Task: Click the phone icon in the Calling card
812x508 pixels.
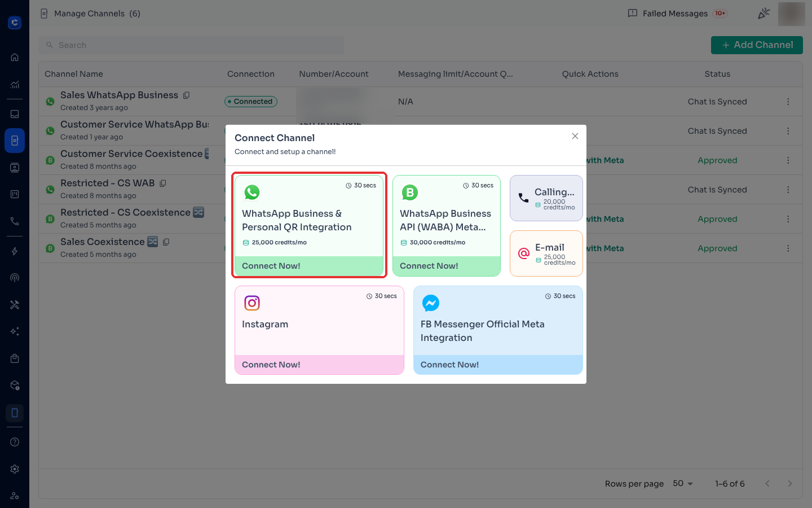Action: click(523, 198)
